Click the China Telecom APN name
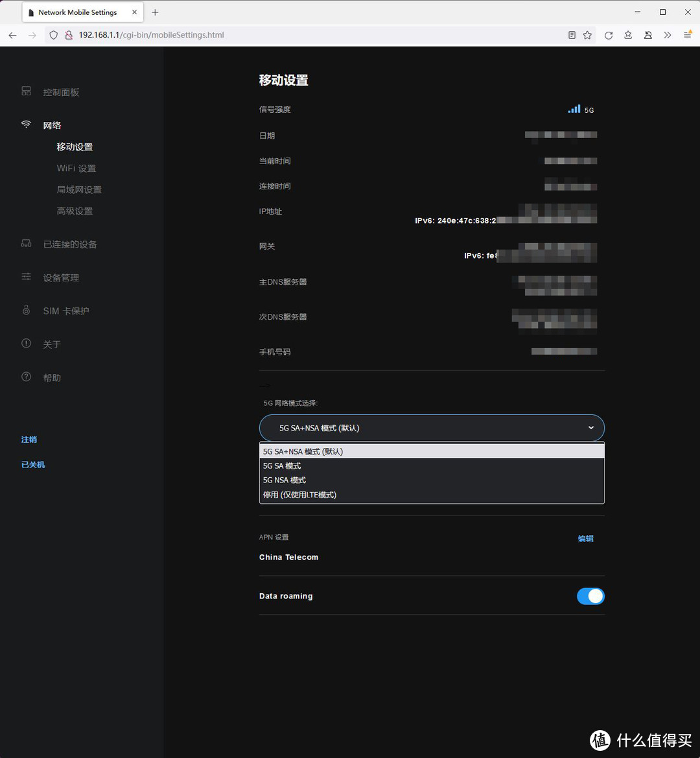Viewport: 700px width, 758px height. [x=288, y=557]
